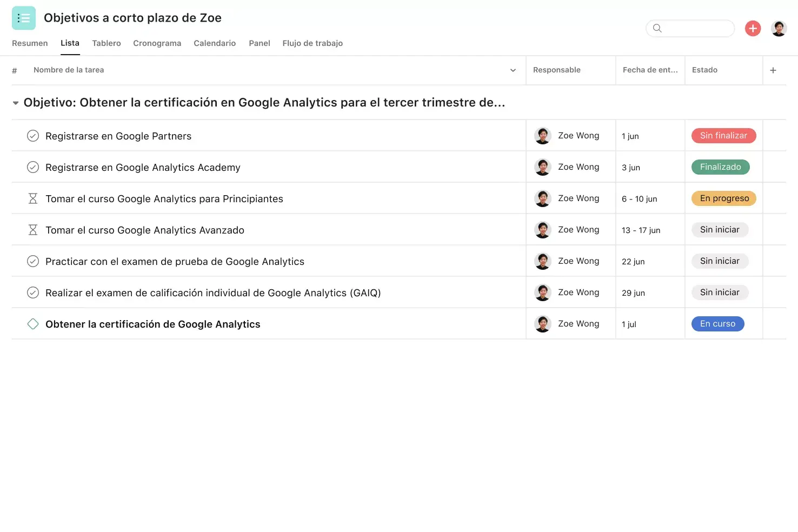Screen dimensions: 798x532
Task: Mark Registrarse en Google Partners complete
Action: (33, 136)
